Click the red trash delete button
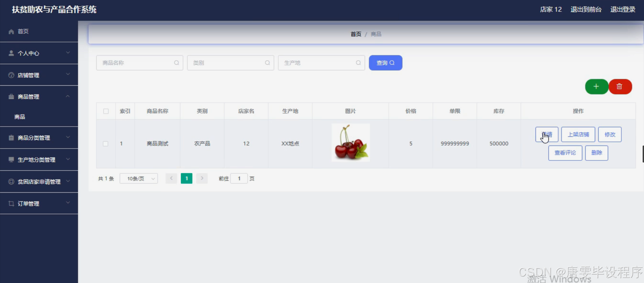 (x=620, y=87)
